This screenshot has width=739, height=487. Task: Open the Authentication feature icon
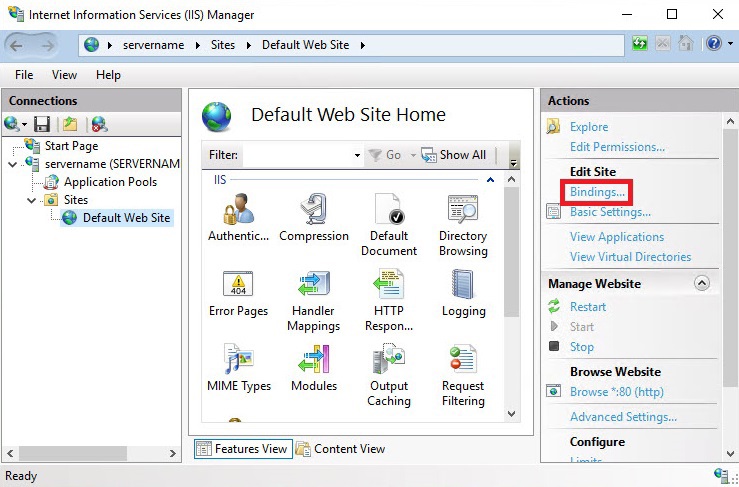[x=238, y=209]
